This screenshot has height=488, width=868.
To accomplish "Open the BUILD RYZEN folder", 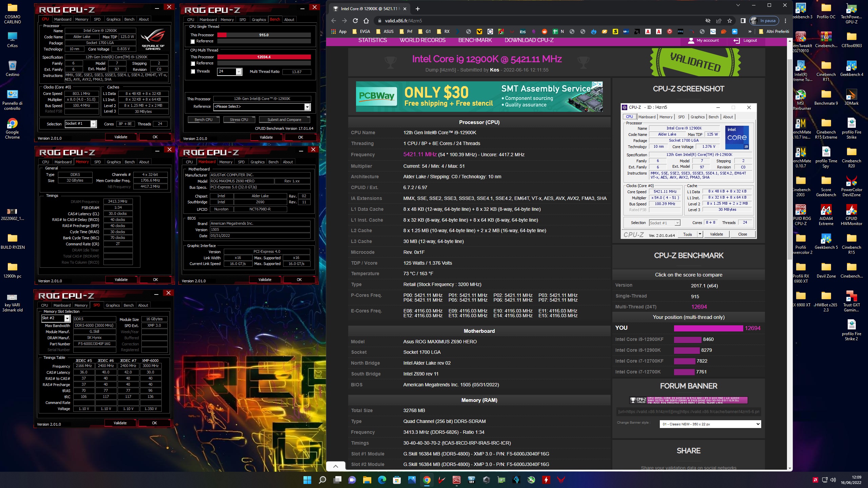I will click(13, 241).
